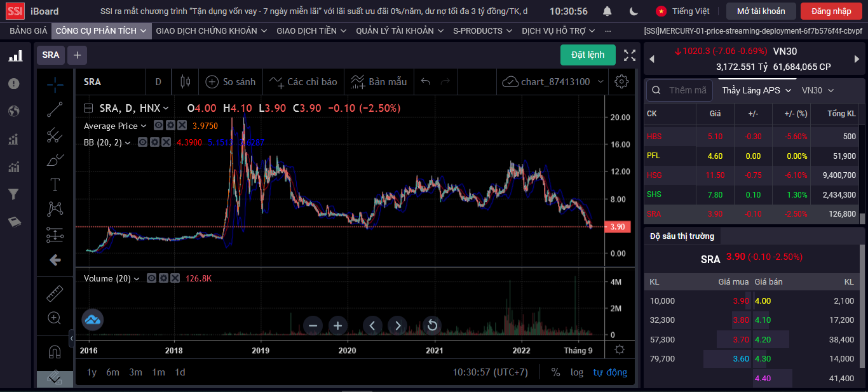Viewport: 868px width, 392px height.
Task: Click Đặt lệnh order button
Action: pos(588,55)
